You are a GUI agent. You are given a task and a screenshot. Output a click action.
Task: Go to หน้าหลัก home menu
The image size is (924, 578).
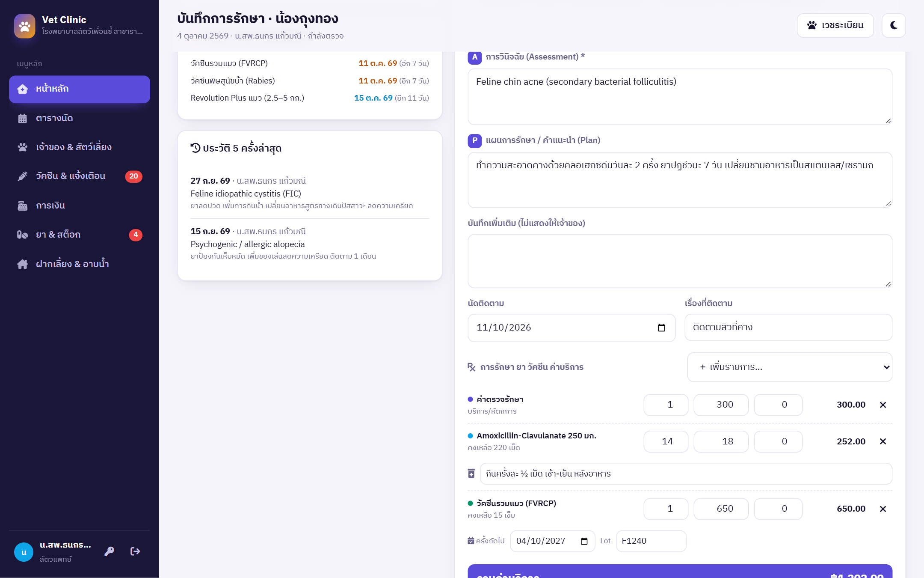pyautogui.click(x=80, y=89)
